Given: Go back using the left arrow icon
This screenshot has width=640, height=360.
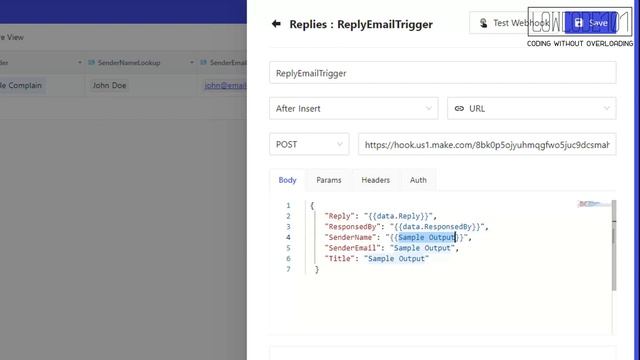Looking at the screenshot, I should 276,24.
